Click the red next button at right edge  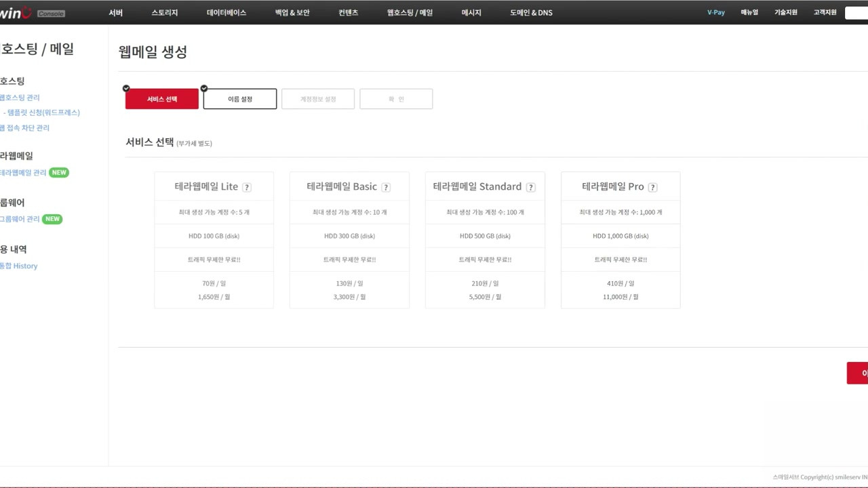[x=857, y=373]
